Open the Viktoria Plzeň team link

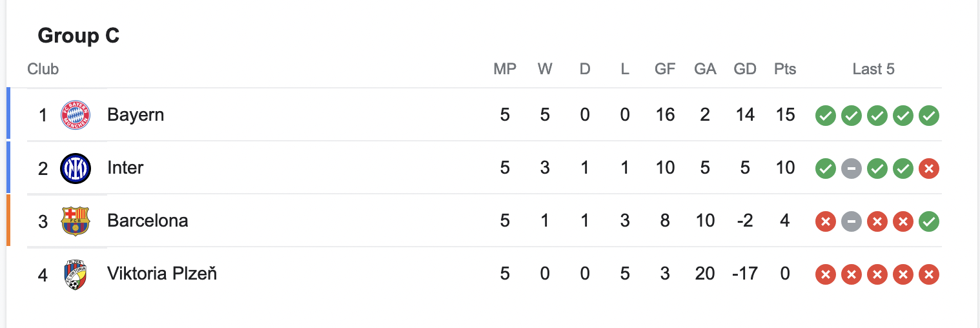pos(162,274)
